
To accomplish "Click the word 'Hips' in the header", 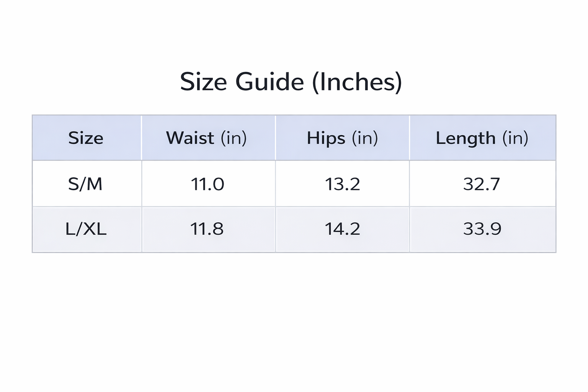I will point(326,138).
